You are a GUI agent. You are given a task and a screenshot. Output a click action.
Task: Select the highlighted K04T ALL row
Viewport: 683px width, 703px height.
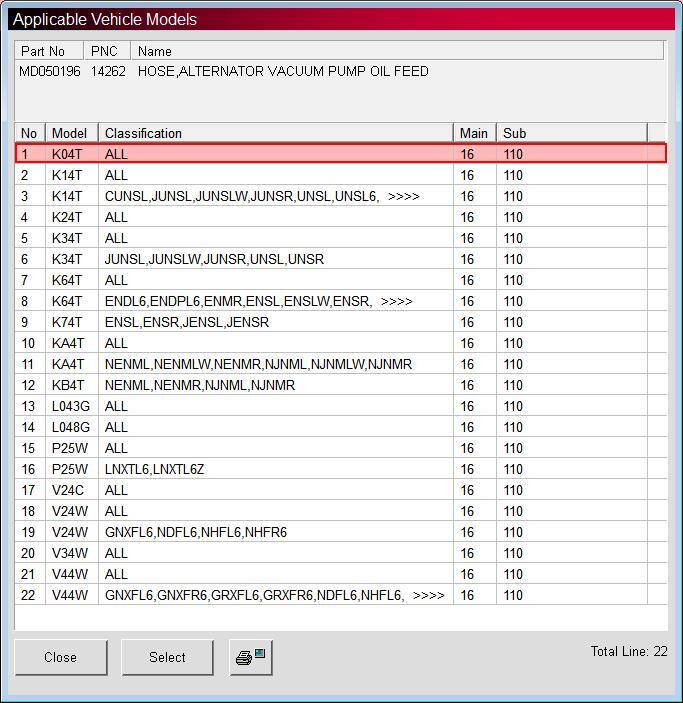pos(341,154)
